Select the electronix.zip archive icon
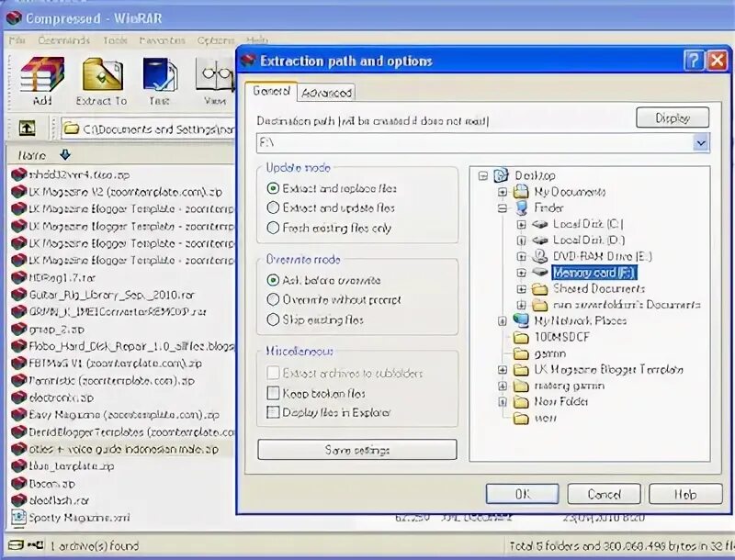This screenshot has height=560, width=735. click(18, 398)
